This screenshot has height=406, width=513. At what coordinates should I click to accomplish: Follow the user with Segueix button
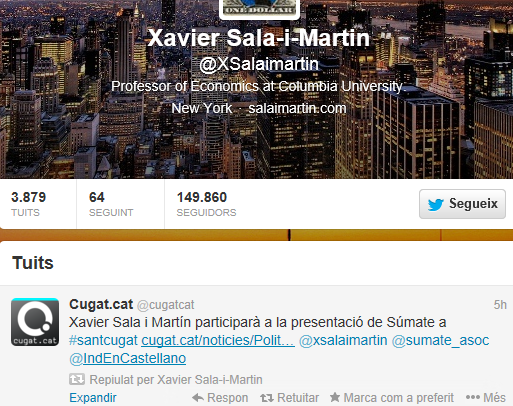point(462,204)
